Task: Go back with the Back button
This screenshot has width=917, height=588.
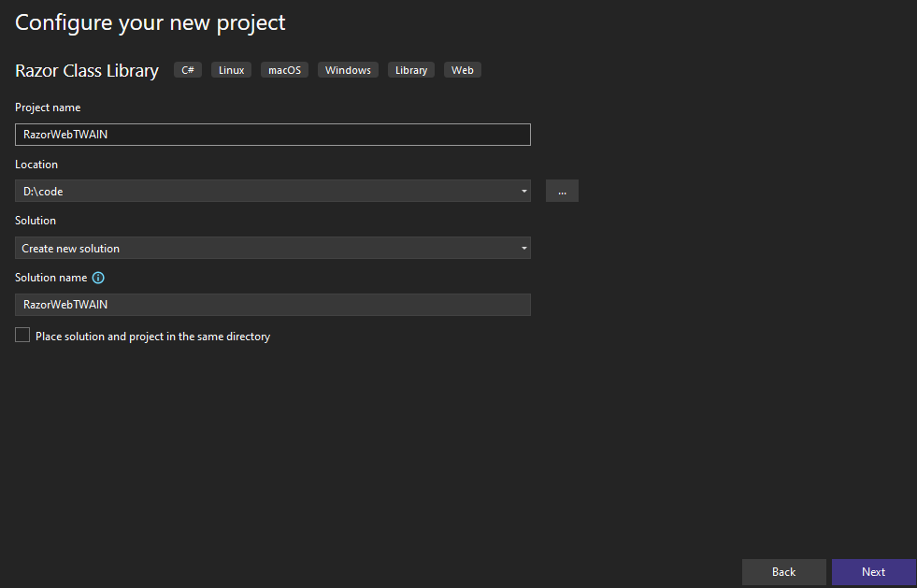Action: pos(783,572)
